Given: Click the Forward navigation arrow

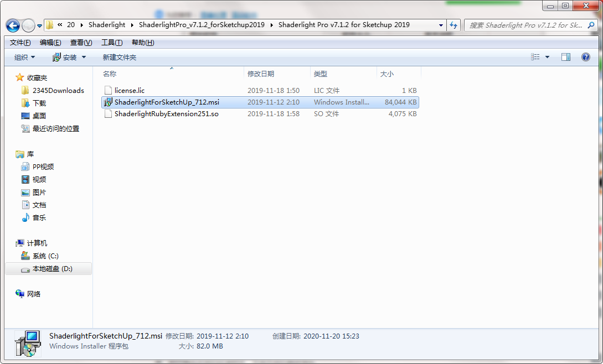Looking at the screenshot, I should [28, 26].
